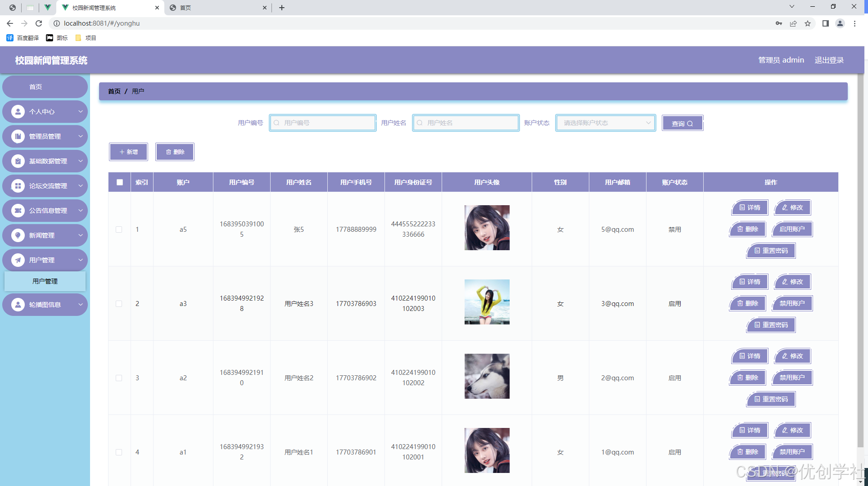Image resolution: width=868 pixels, height=486 pixels.
Task: Click the 论坛交流管理 grid icon
Action: pos(18,186)
